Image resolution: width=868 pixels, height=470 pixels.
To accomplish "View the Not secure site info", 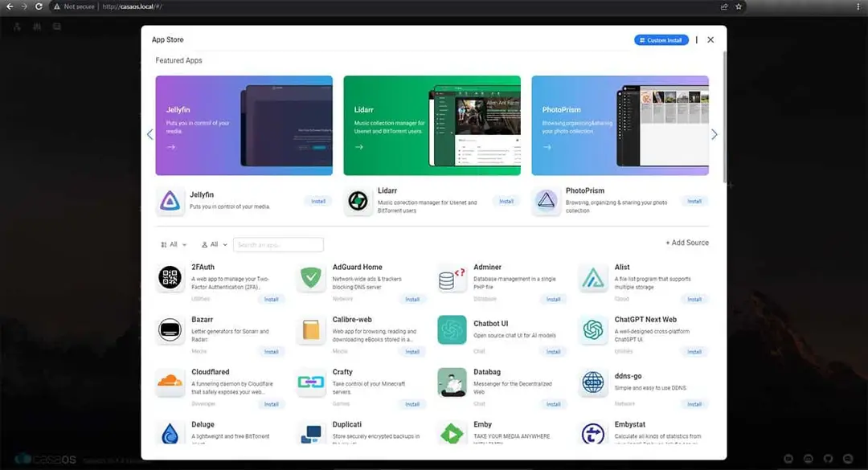I will coord(74,6).
